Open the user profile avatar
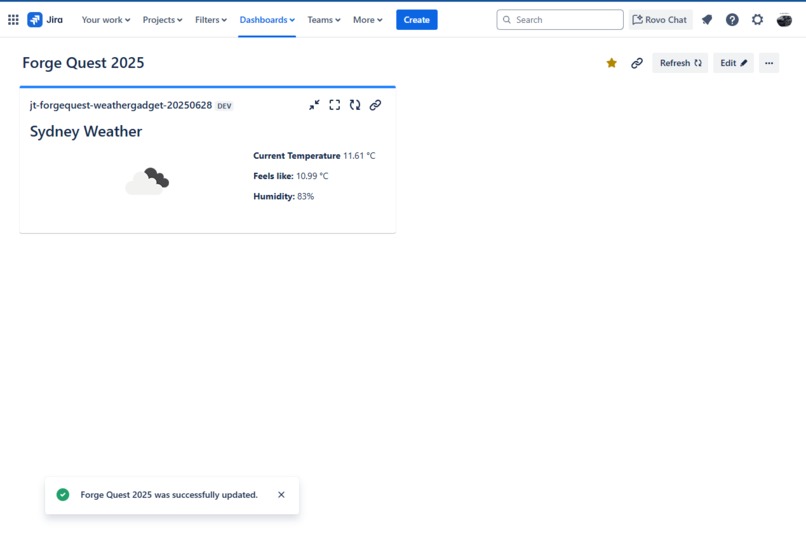806x541 pixels. click(784, 20)
